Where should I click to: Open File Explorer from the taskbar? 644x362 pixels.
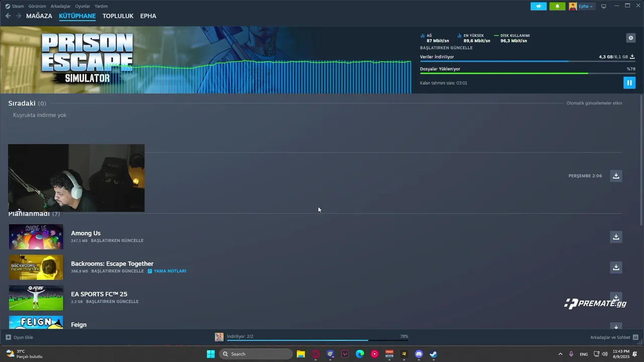[300, 354]
